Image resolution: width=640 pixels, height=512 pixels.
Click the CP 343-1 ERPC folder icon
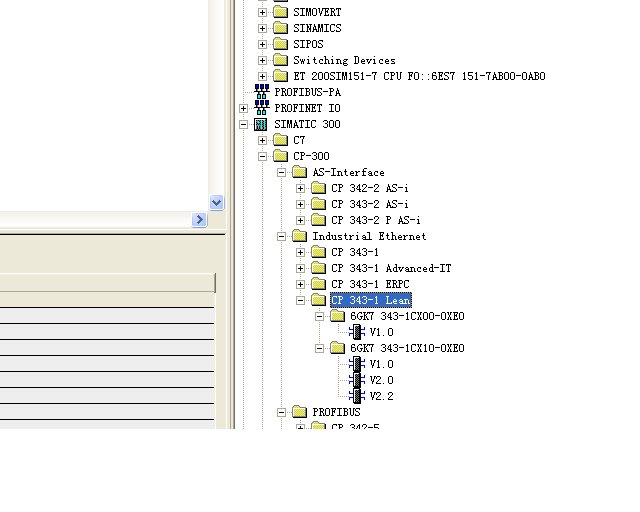[318, 284]
